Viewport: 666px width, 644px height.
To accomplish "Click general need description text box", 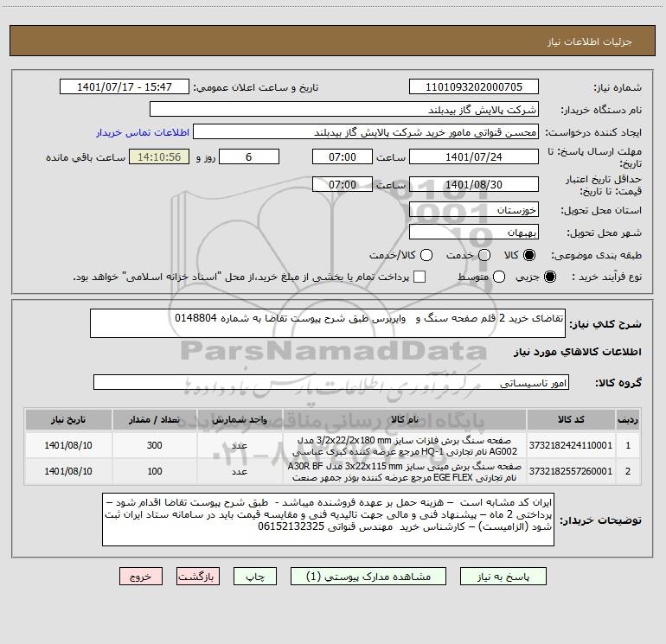I will [328, 323].
